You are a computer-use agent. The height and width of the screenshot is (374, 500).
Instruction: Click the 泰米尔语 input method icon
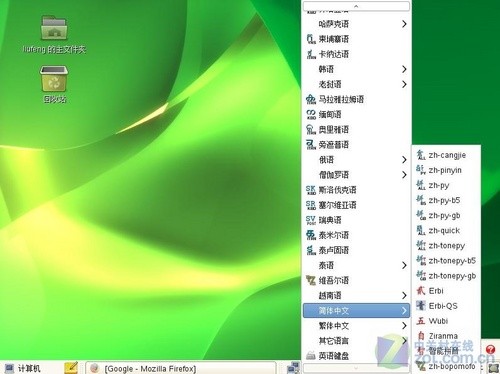click(x=311, y=235)
